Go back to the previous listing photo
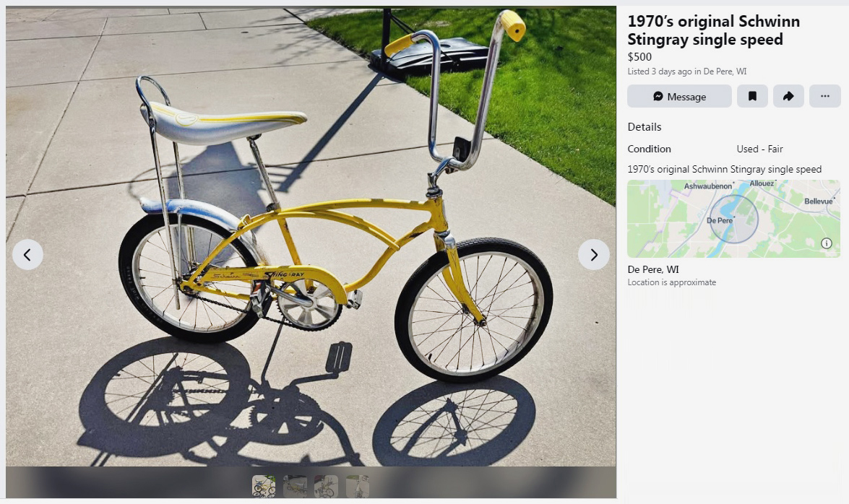The image size is (849, 504). (27, 254)
